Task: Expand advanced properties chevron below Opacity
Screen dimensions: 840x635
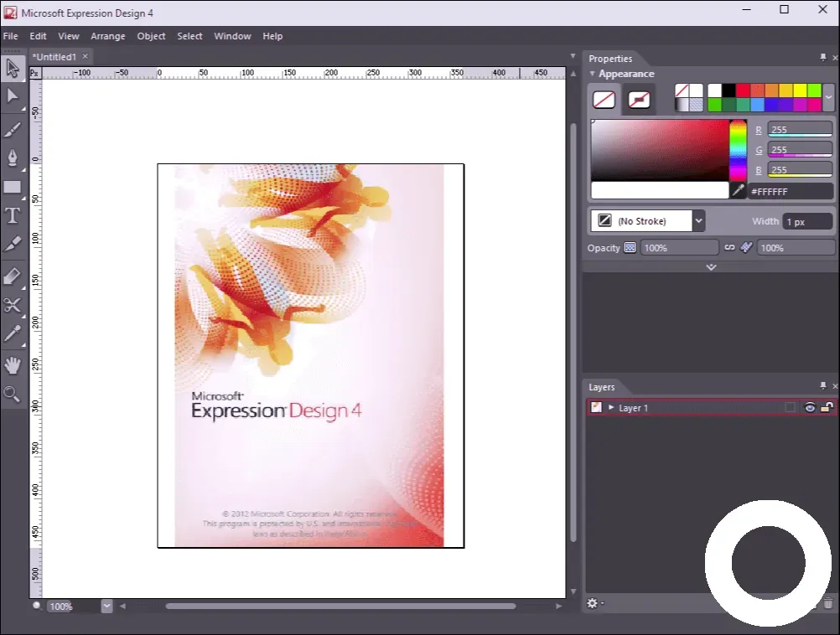Action: pos(711,266)
